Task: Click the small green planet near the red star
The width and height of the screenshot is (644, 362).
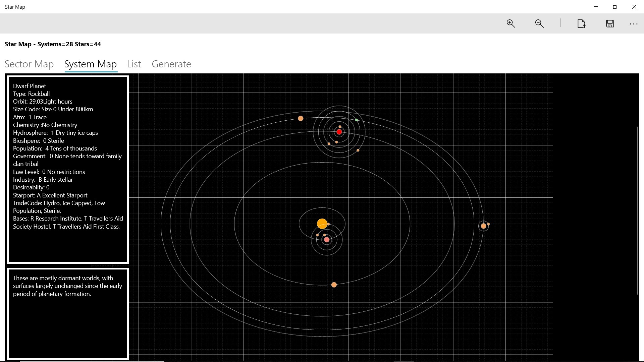Action: [356, 119]
